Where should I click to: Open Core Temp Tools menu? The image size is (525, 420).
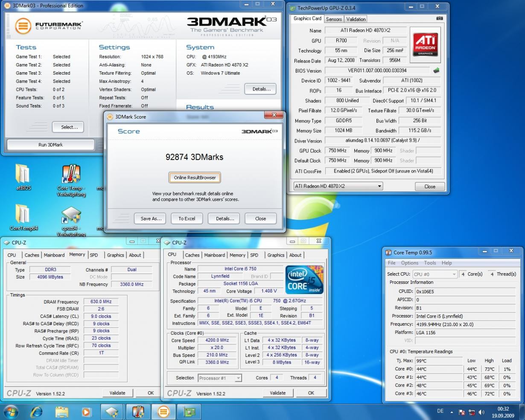(x=430, y=263)
